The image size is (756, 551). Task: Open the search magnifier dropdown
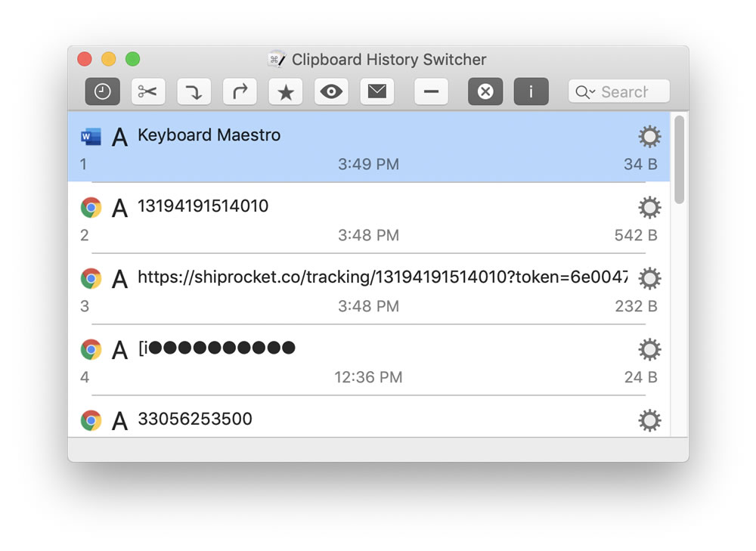(585, 91)
